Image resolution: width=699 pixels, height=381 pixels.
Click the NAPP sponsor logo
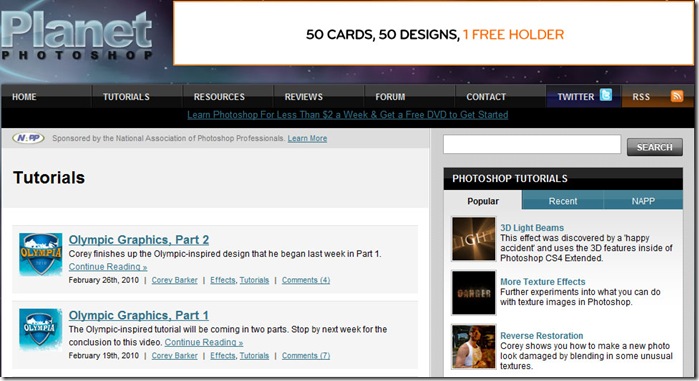point(28,138)
